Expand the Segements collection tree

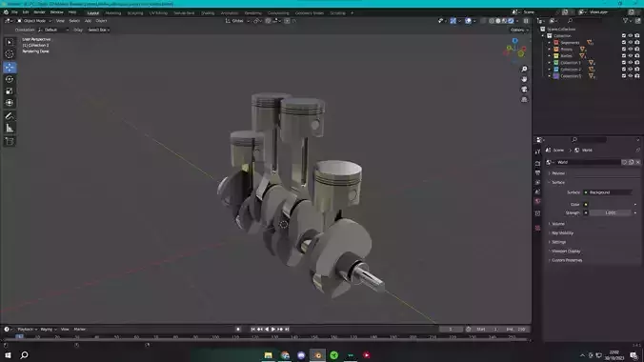550,43
